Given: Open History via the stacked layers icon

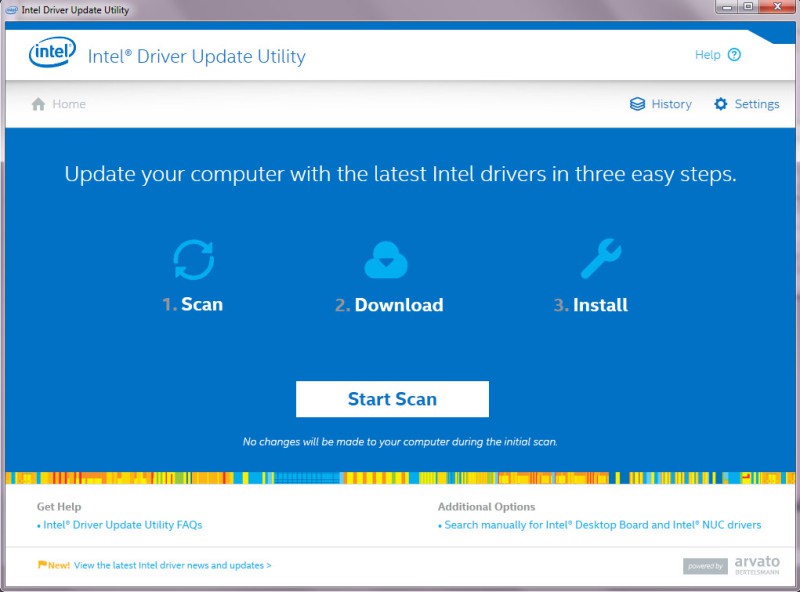Looking at the screenshot, I should click(637, 104).
